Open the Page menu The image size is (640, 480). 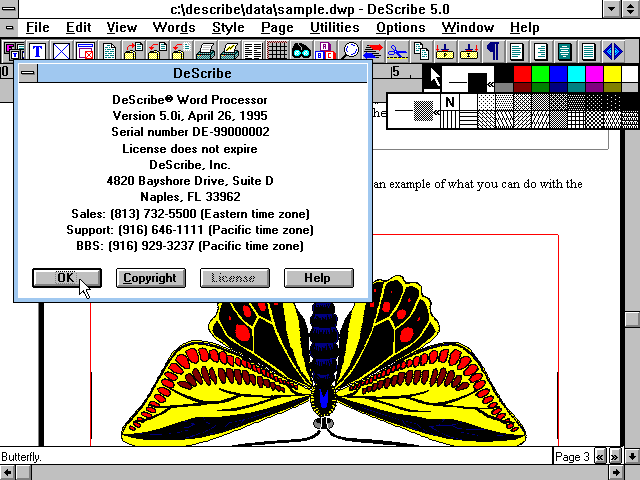click(277, 27)
